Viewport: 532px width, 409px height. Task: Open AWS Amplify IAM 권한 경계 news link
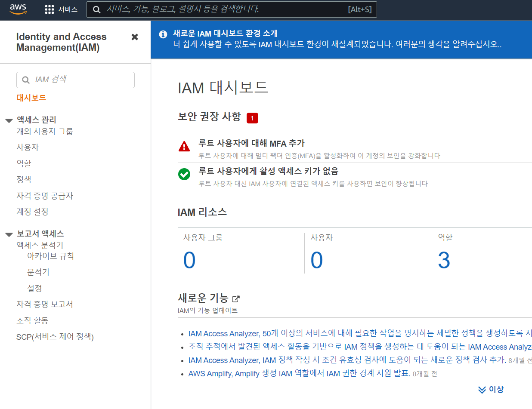pyautogui.click(x=299, y=373)
